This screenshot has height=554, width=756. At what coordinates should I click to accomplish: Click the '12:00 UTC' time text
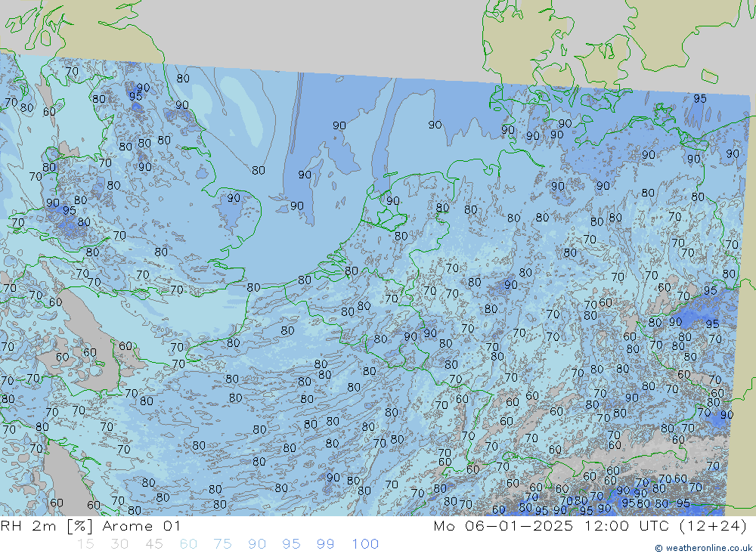click(627, 525)
